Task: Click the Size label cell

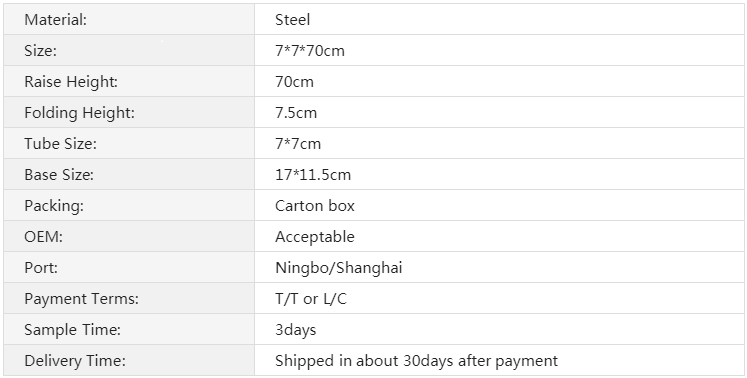Action: pos(129,50)
